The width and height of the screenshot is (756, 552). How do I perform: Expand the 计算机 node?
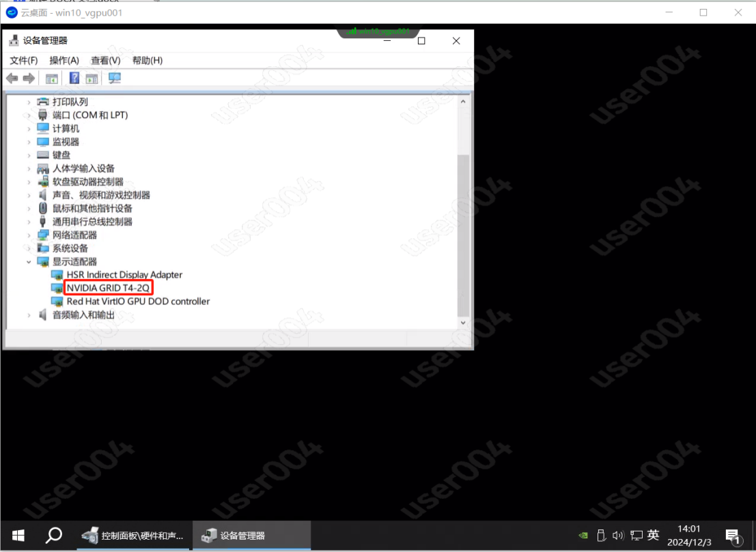point(29,128)
